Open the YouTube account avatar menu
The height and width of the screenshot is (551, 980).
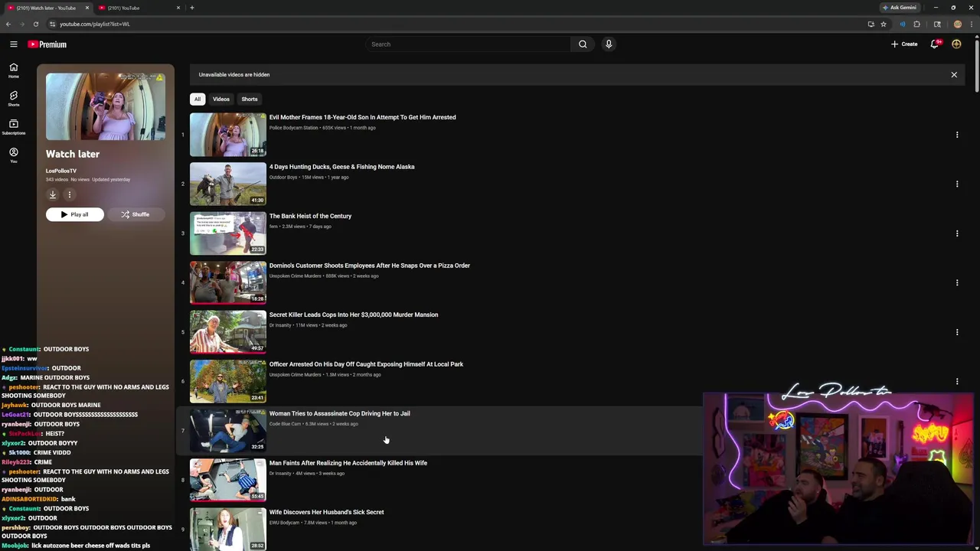[x=956, y=44]
